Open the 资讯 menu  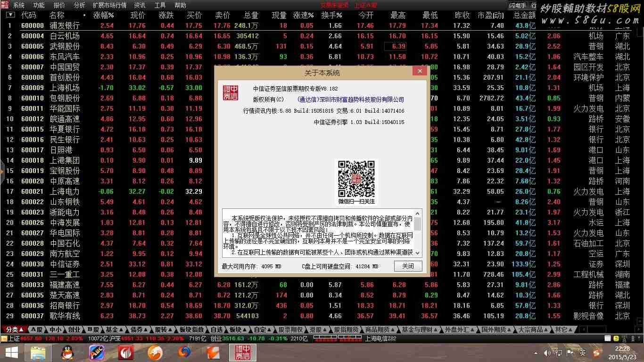pos(140,5)
